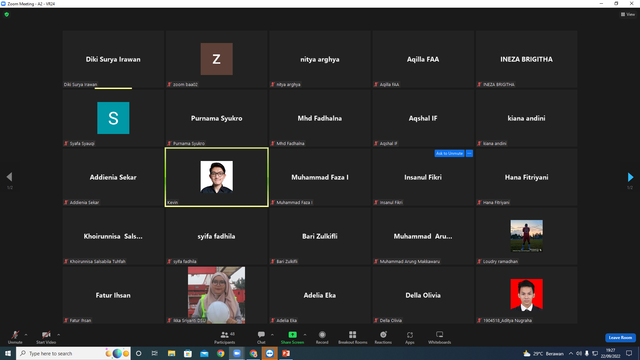This screenshot has height=360, width=640.
Task: Open Cortana circle icon on taskbar
Action: coord(138,353)
